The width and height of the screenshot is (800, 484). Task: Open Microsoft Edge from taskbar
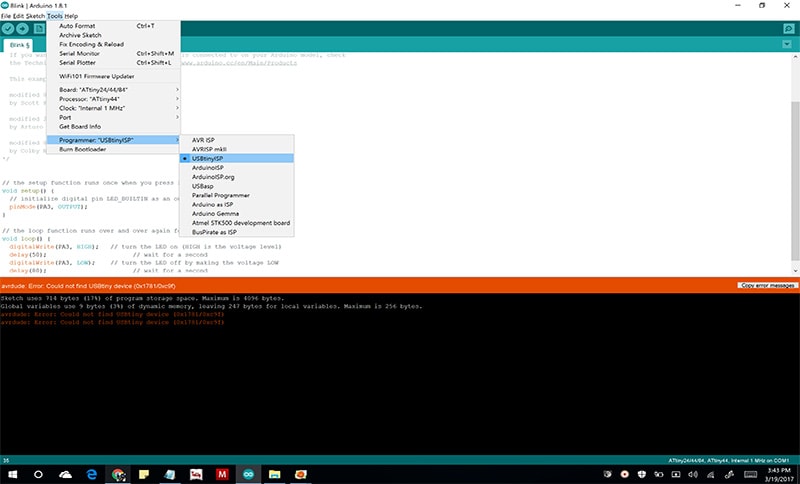pos(92,474)
